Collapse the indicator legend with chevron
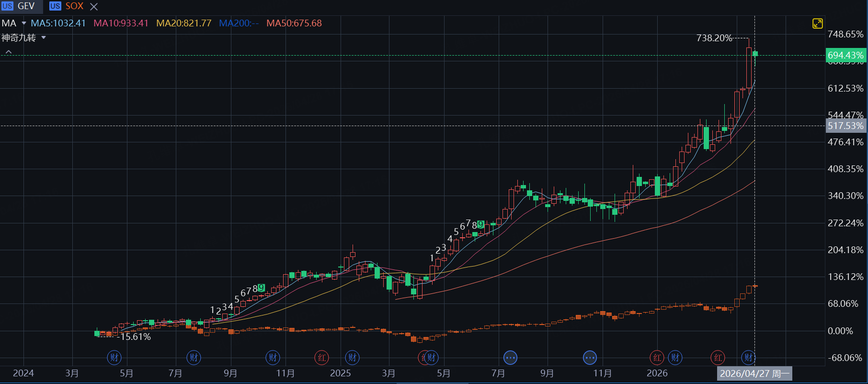868x384 pixels. pyautogui.click(x=9, y=52)
